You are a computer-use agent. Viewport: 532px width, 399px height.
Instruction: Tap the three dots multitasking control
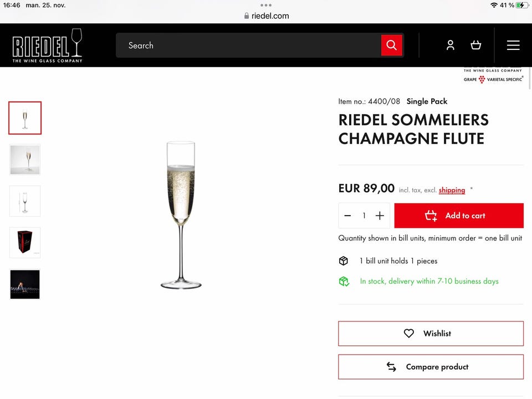click(266, 5)
